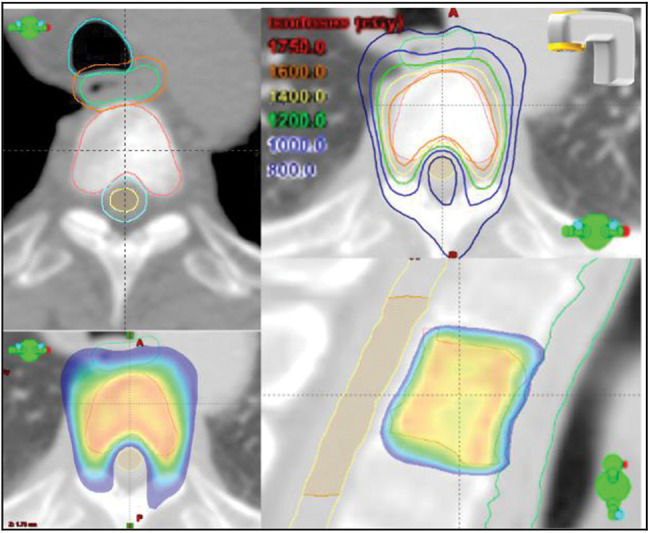Click the slice position text in color wash view
650x533 pixels.
(x=18, y=523)
